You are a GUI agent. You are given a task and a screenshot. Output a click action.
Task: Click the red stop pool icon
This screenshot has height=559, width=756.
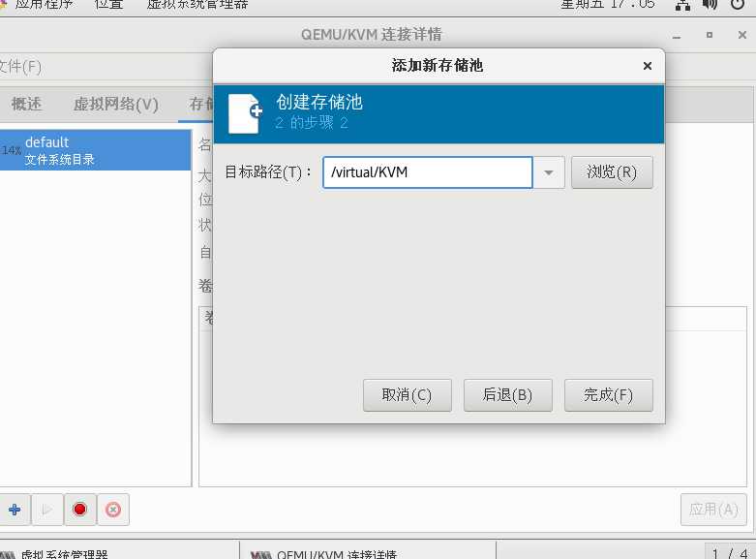[x=79, y=510]
